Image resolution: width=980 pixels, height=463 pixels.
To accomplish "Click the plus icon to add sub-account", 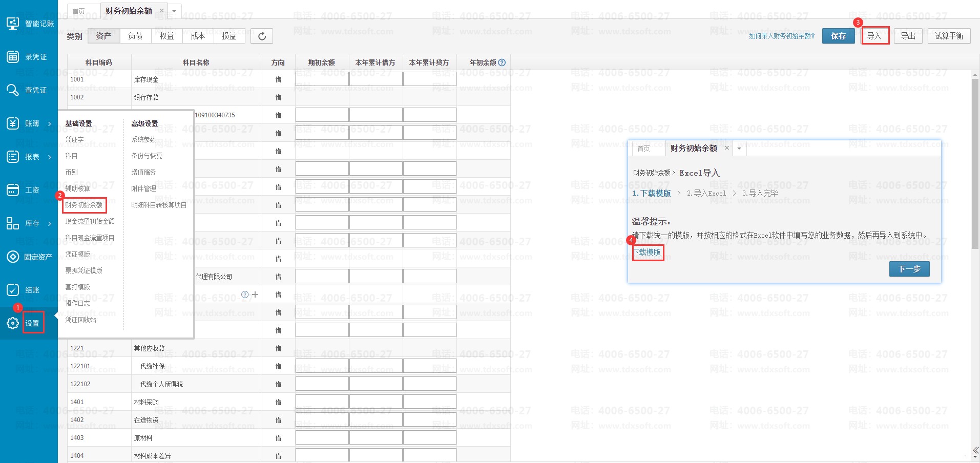I will point(255,294).
